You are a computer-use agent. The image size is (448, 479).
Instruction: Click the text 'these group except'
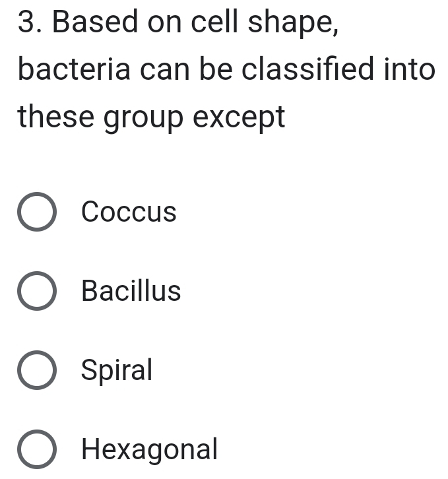[152, 118]
